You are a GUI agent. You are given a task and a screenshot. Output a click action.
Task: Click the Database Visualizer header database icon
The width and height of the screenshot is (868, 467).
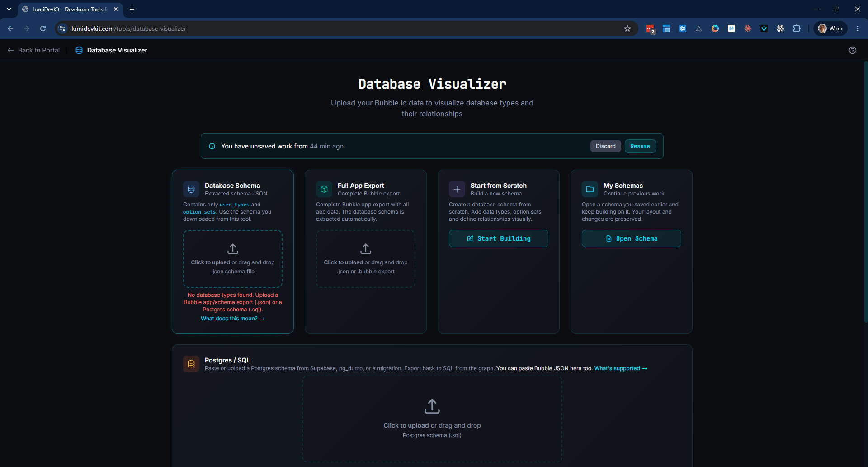[x=79, y=50]
